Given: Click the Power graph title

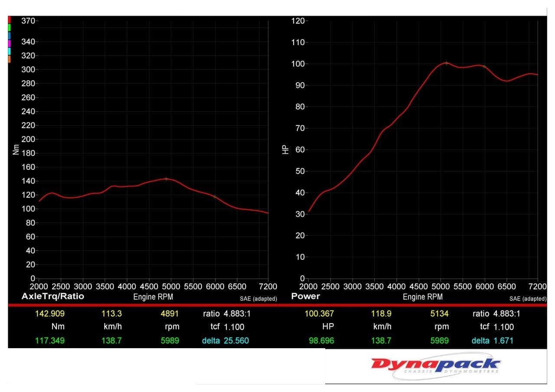Looking at the screenshot, I should coord(306,297).
